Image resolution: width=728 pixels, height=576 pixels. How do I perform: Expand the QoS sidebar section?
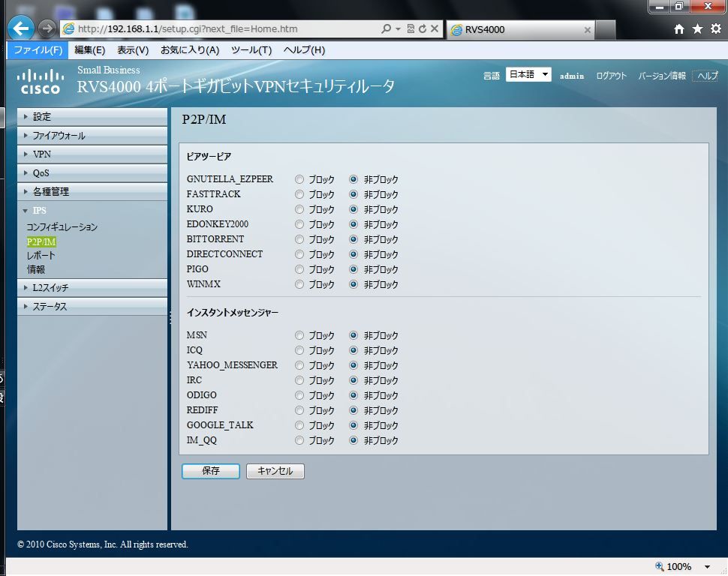click(x=92, y=173)
